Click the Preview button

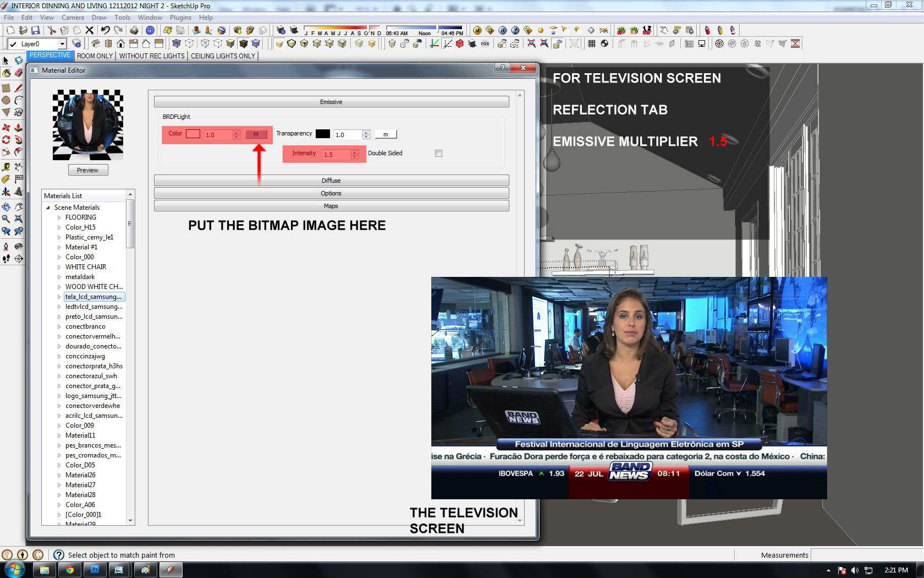(87, 170)
